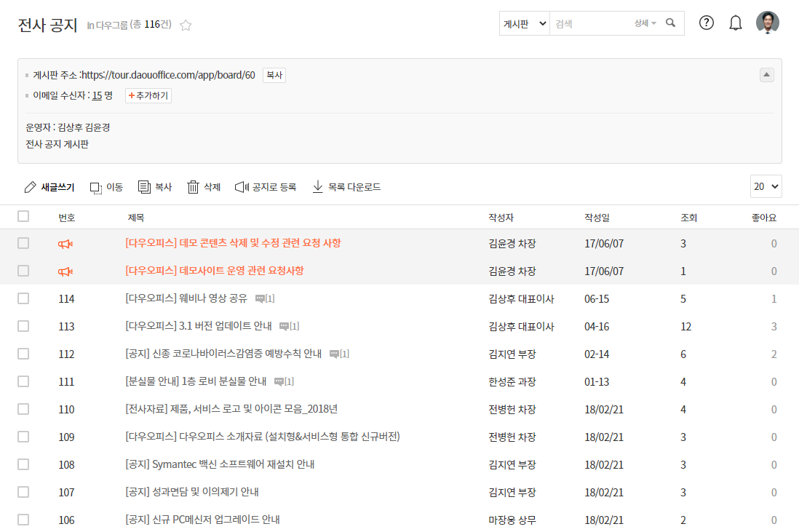Change the 20 items-per-page dropdown
The height and width of the screenshot is (532, 799).
(766, 187)
